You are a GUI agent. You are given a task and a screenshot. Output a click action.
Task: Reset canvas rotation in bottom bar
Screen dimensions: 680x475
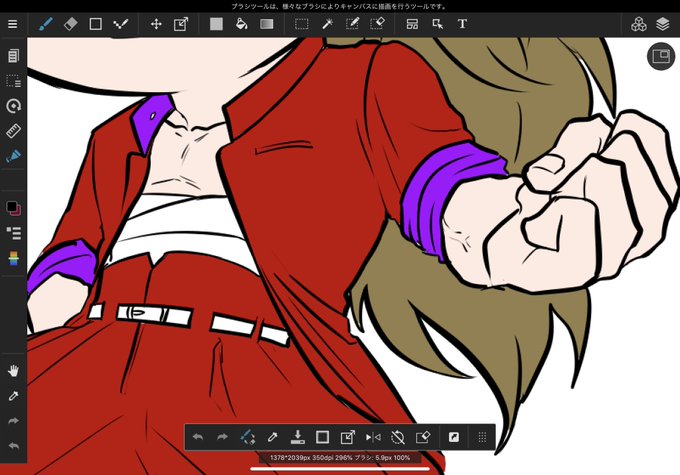[398, 437]
